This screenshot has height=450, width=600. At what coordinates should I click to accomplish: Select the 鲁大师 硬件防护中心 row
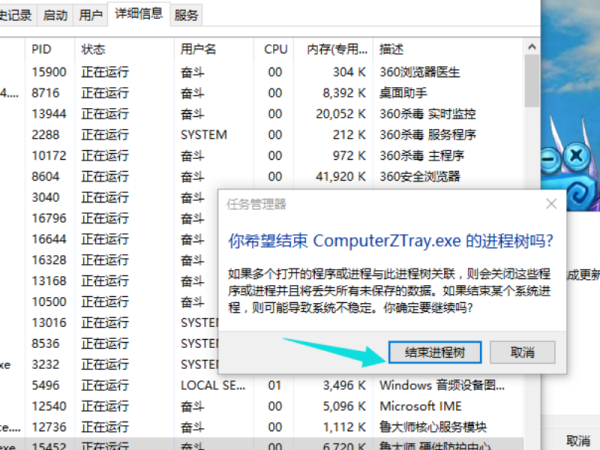click(261, 445)
